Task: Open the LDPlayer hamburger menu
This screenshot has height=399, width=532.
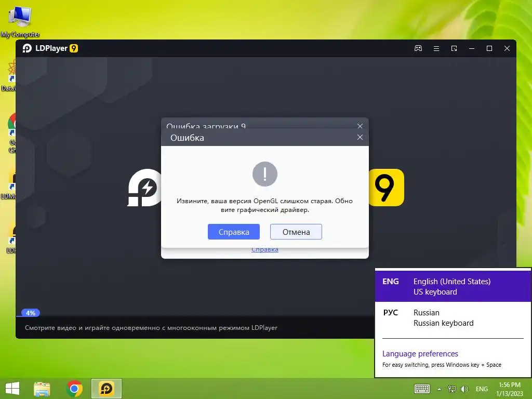Action: click(x=436, y=48)
